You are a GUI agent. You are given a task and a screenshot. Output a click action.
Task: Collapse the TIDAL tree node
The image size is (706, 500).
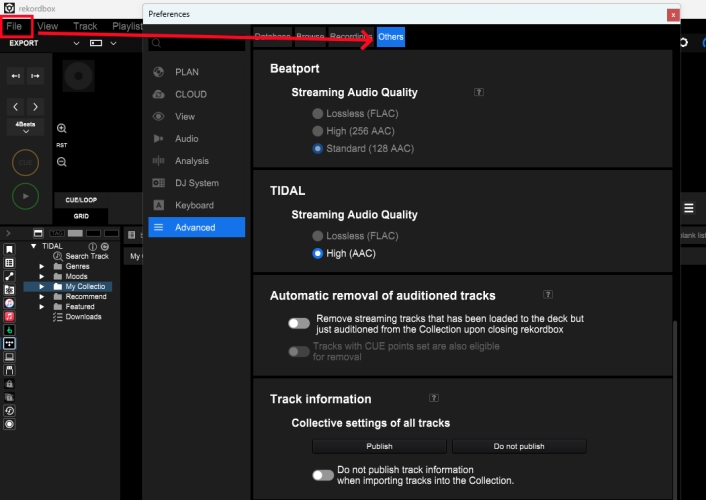(x=33, y=246)
